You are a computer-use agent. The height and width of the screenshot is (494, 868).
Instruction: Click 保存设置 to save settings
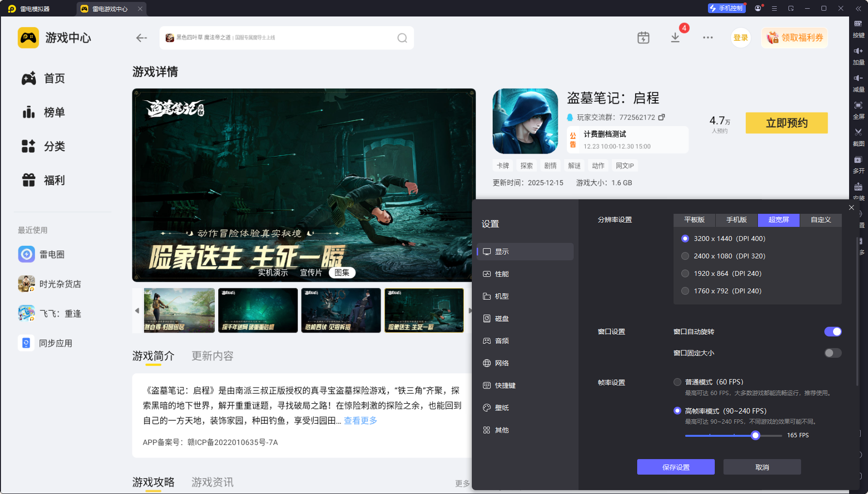pyautogui.click(x=676, y=467)
